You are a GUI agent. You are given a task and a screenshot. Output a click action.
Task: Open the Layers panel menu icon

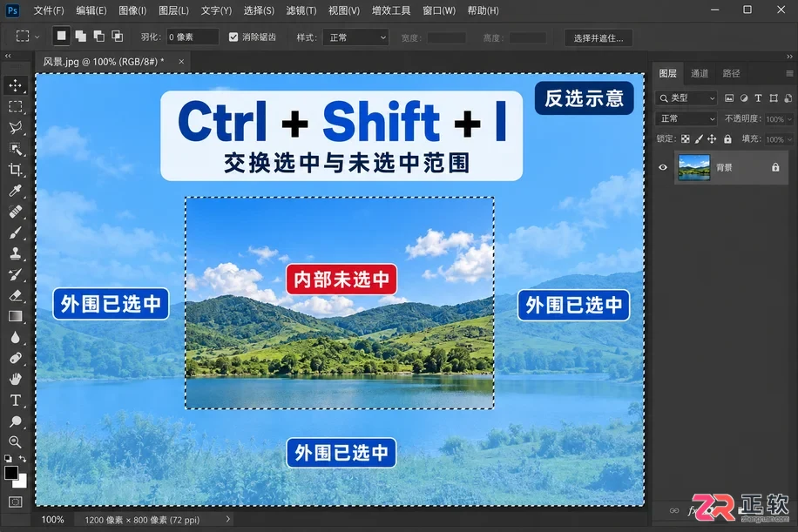(x=789, y=74)
